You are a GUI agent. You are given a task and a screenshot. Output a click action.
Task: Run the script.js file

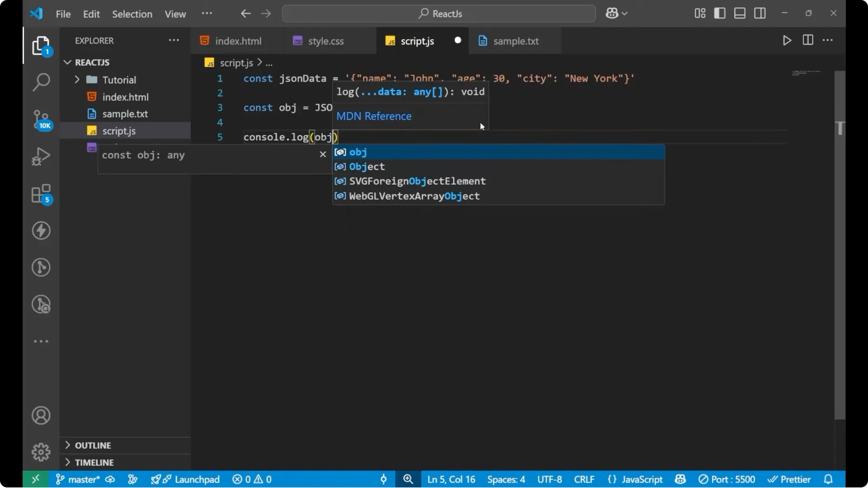pyautogui.click(x=787, y=40)
